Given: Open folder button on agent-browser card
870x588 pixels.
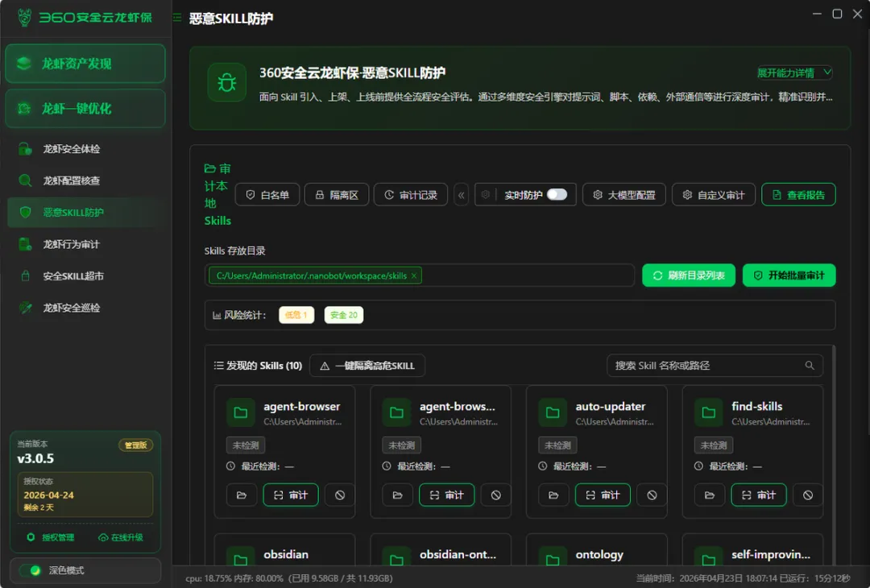Looking at the screenshot, I should tap(242, 495).
